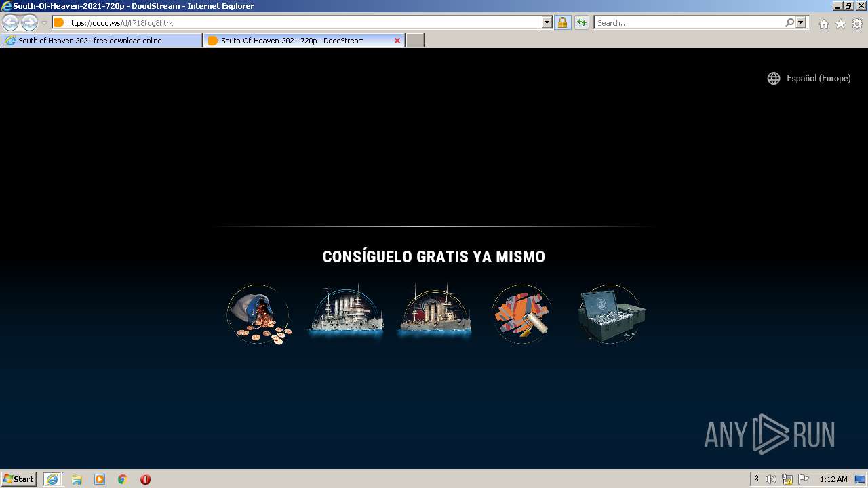Close the DoodStream tab with red X
This screenshot has width=868, height=488.
[x=397, y=41]
